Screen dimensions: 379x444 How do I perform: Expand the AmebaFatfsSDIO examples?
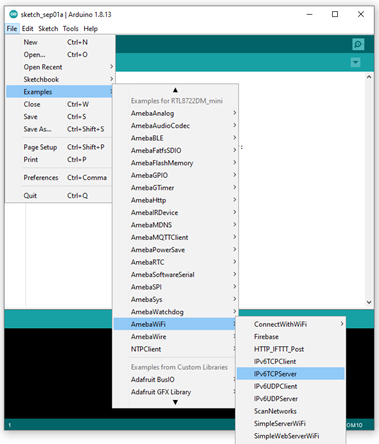175,150
